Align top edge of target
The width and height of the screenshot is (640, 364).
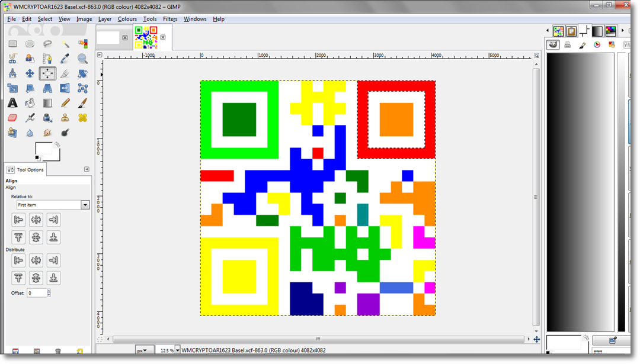click(18, 237)
